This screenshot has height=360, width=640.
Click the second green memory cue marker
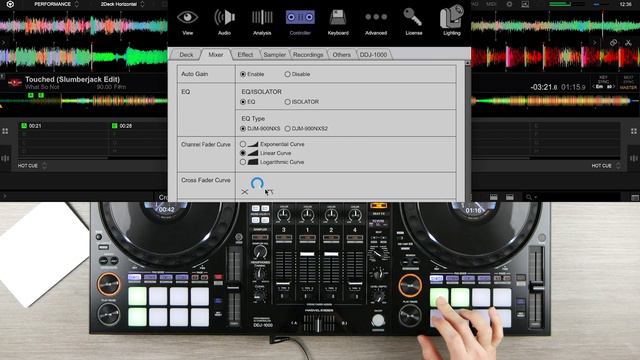(x=41, y=95)
